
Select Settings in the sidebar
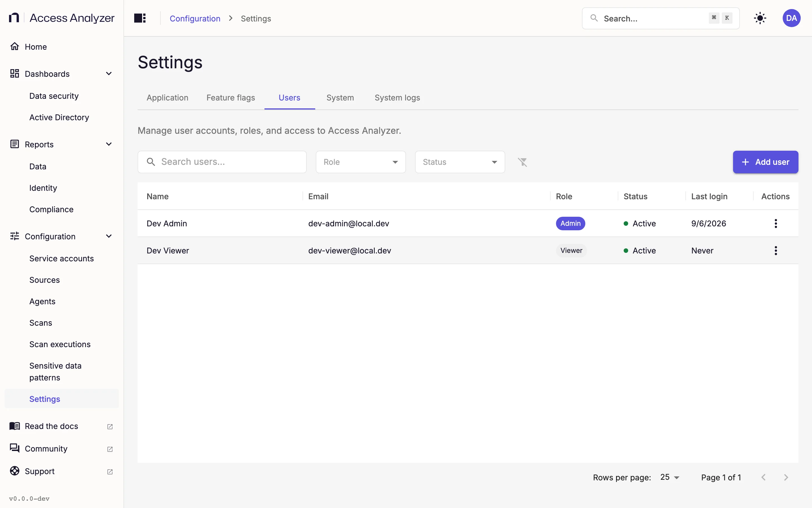62,399
